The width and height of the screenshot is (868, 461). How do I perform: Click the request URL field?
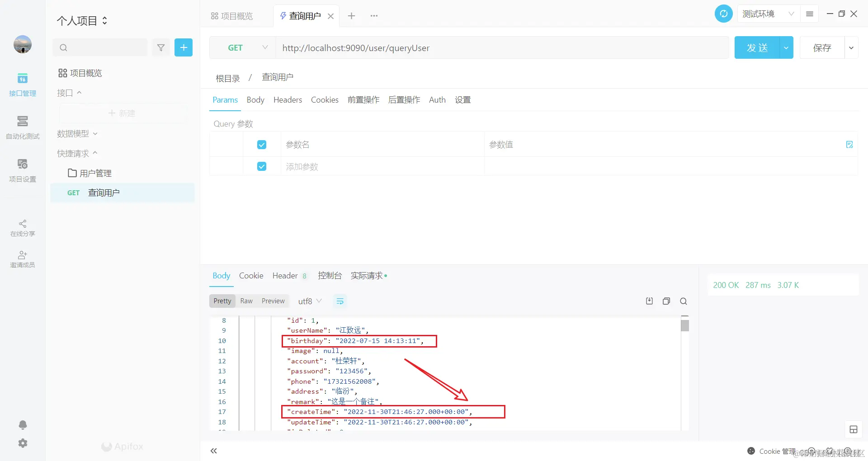(502, 48)
